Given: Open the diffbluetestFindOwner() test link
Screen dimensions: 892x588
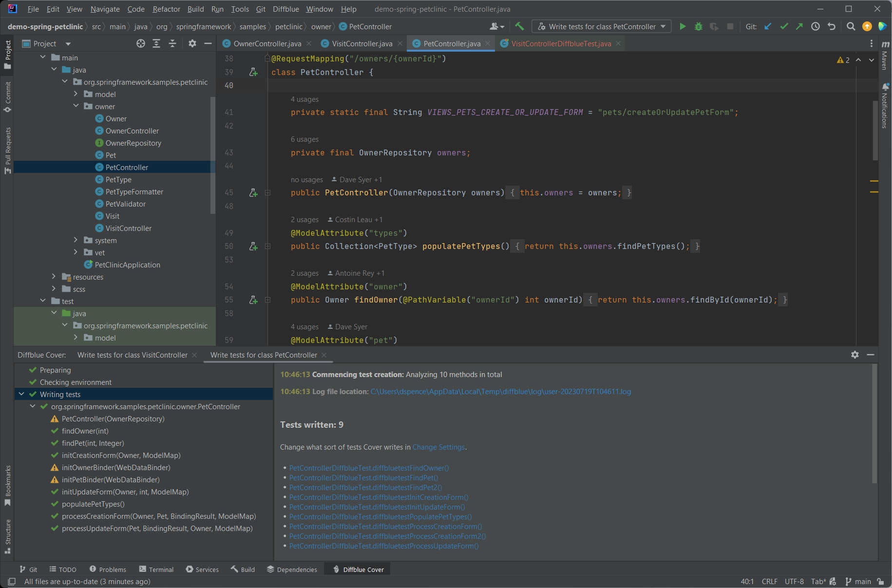Looking at the screenshot, I should (369, 468).
